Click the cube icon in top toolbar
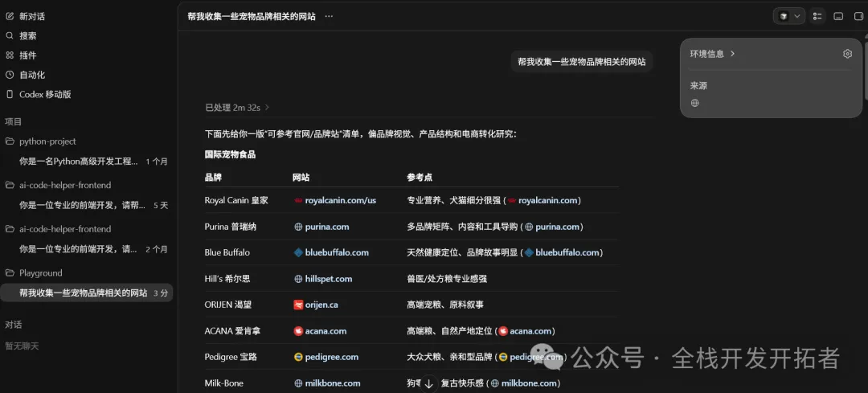 pos(784,17)
